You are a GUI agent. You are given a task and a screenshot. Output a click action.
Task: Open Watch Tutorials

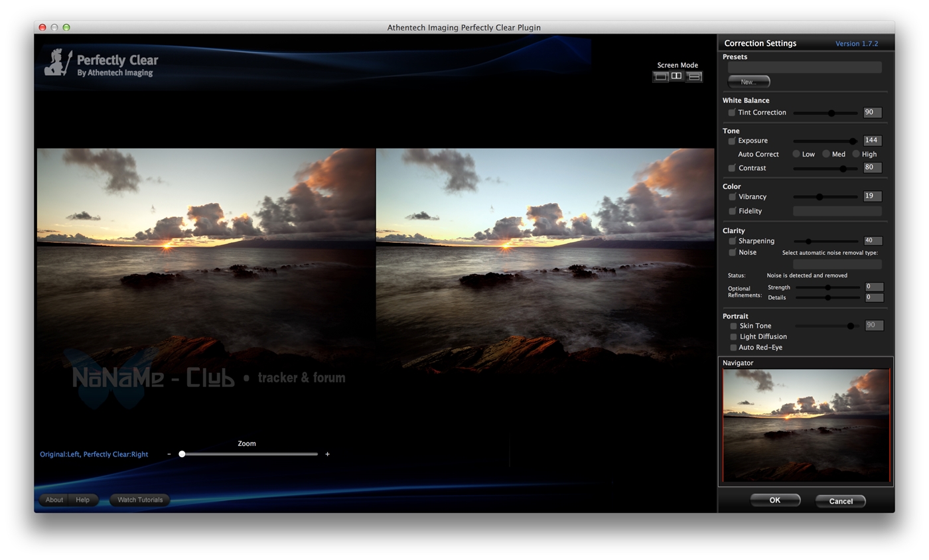(x=140, y=500)
